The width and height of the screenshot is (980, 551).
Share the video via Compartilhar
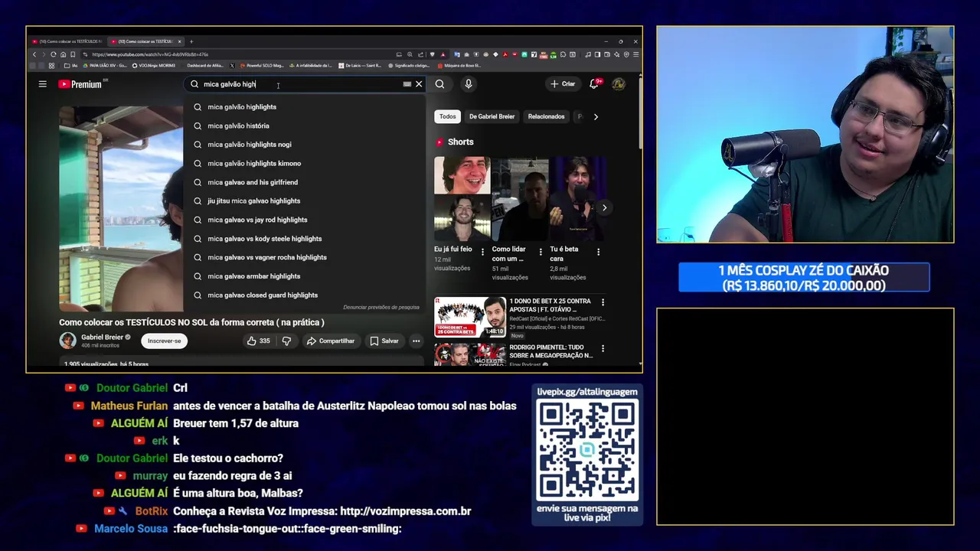point(331,341)
